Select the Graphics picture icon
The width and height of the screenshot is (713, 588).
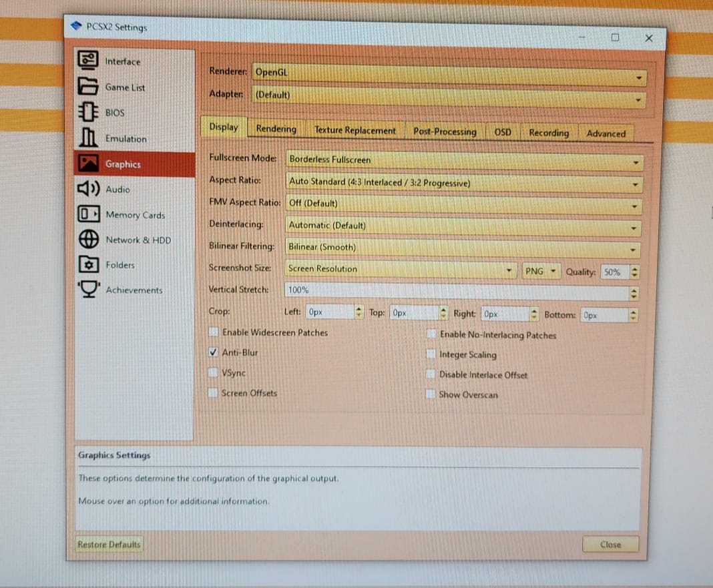click(88, 164)
